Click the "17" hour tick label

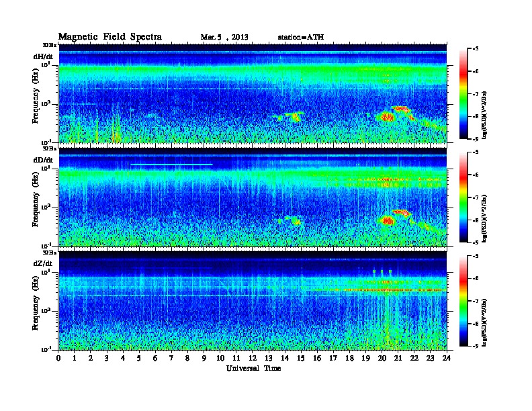pyautogui.click(x=333, y=358)
